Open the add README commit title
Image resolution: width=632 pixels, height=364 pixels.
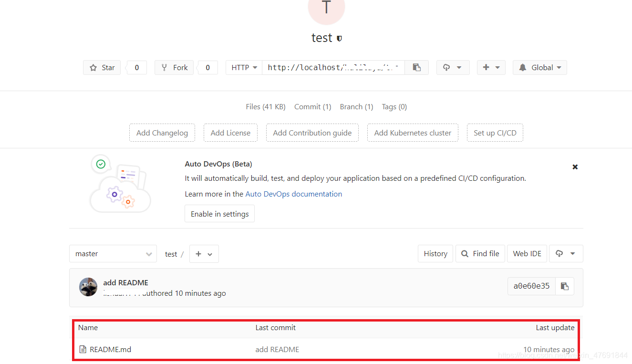click(125, 282)
